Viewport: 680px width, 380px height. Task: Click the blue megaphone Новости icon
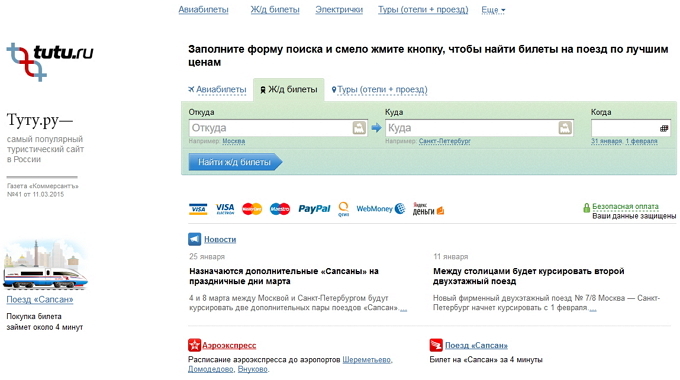[194, 239]
